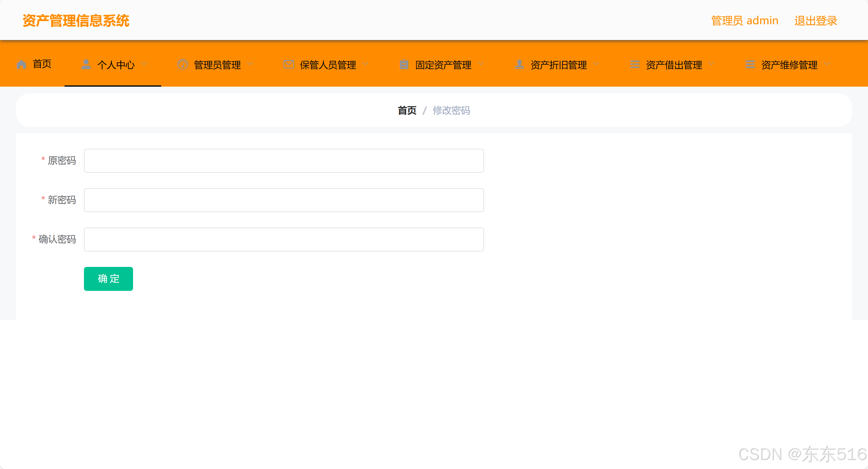Click the stamp icon beside 资产折旧管理
The image size is (868, 469).
coord(519,64)
